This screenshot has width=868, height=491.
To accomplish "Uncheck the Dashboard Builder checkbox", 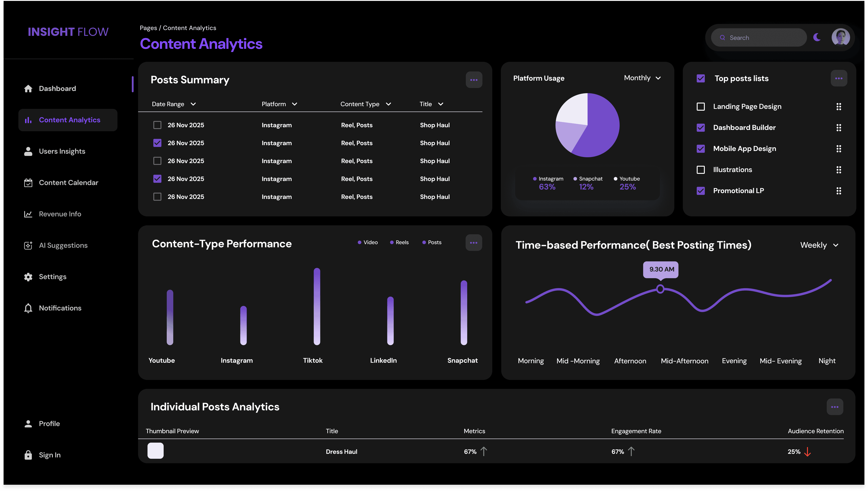I will 701,127.
